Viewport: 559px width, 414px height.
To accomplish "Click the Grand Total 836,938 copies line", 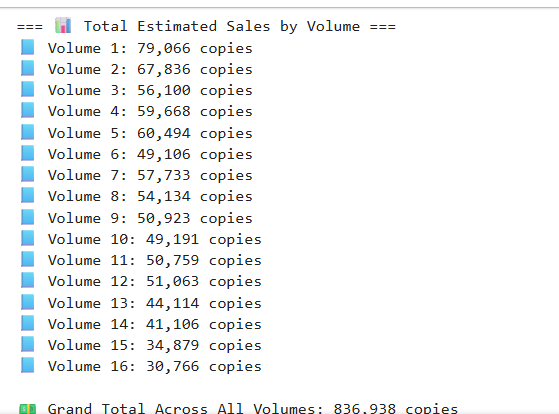I will [x=253, y=409].
